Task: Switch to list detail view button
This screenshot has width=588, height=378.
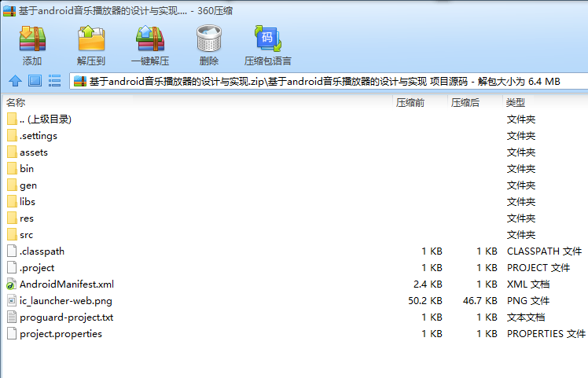Action: [54, 81]
